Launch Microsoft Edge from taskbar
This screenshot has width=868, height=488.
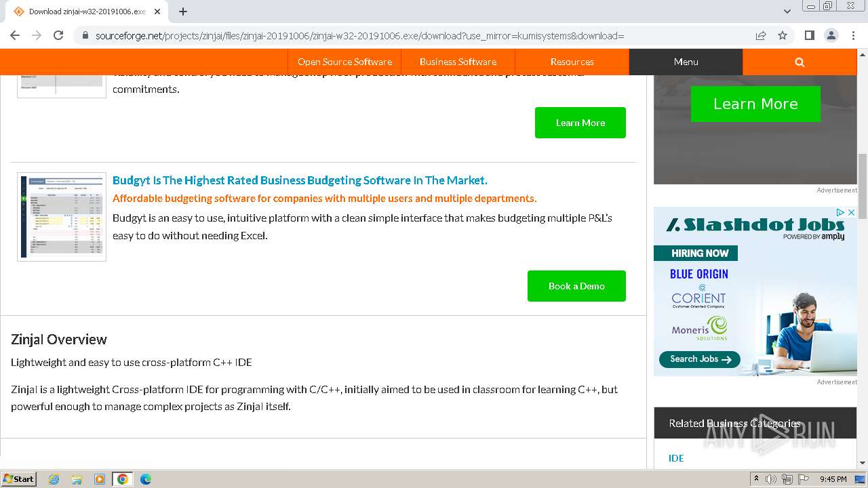[x=146, y=479]
